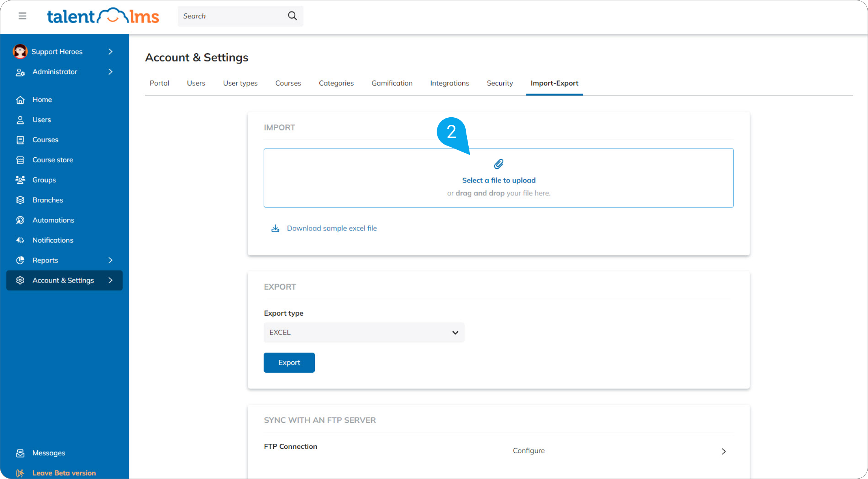
Task: Open the Export type EXCEL dropdown
Action: click(364, 333)
